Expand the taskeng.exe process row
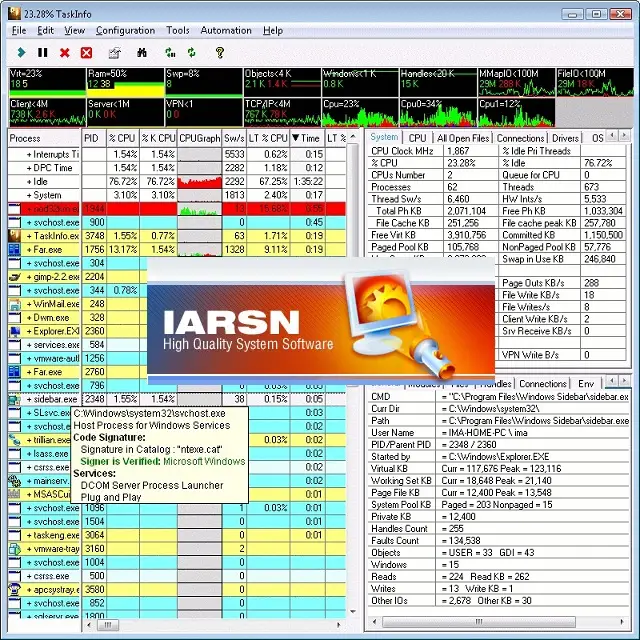This screenshot has height=640, width=640. pyautogui.click(x=29, y=536)
